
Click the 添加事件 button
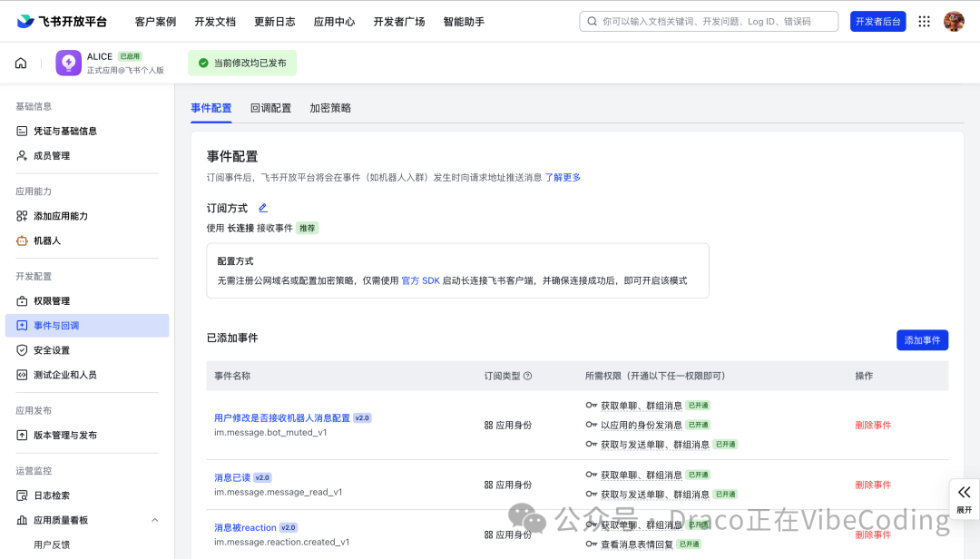(922, 339)
